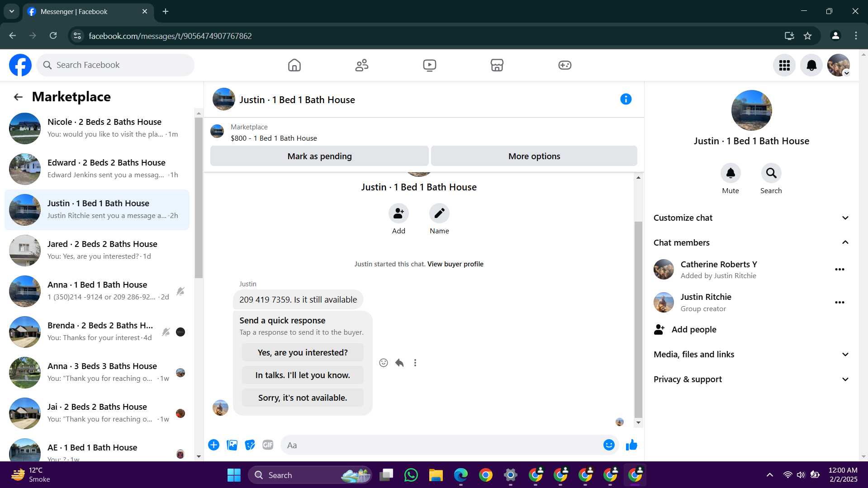Image resolution: width=868 pixels, height=488 pixels.
Task: Open Jai 2 Beds 2 Baths conversation
Action: click(97, 413)
